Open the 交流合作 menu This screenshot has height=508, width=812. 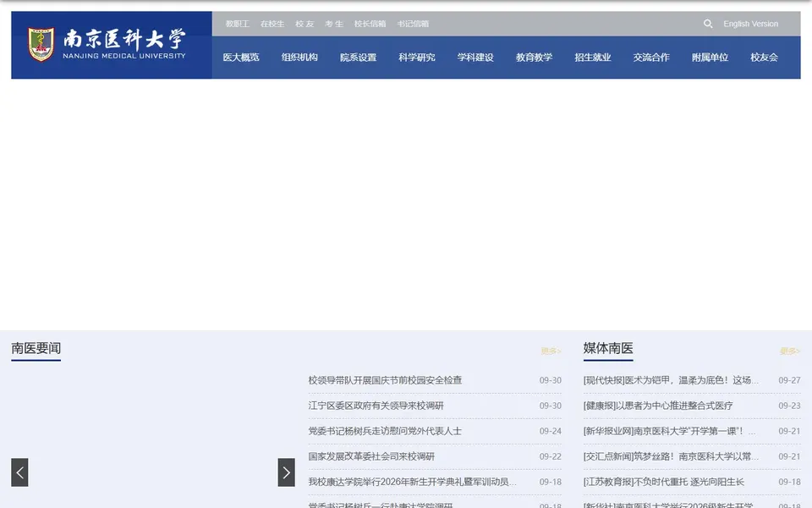pyautogui.click(x=651, y=58)
